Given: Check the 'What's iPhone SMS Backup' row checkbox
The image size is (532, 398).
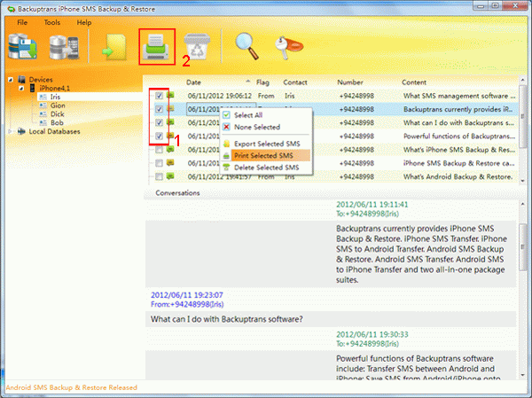Looking at the screenshot, I should [x=159, y=150].
